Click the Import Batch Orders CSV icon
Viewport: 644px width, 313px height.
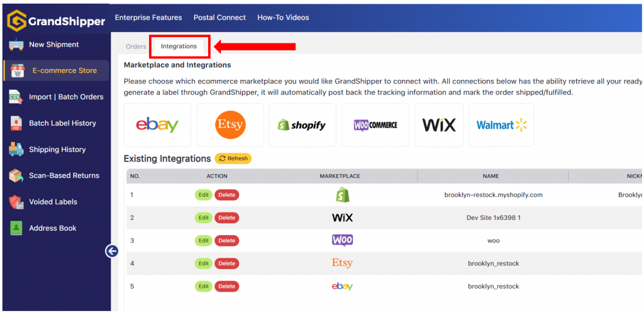click(16, 97)
